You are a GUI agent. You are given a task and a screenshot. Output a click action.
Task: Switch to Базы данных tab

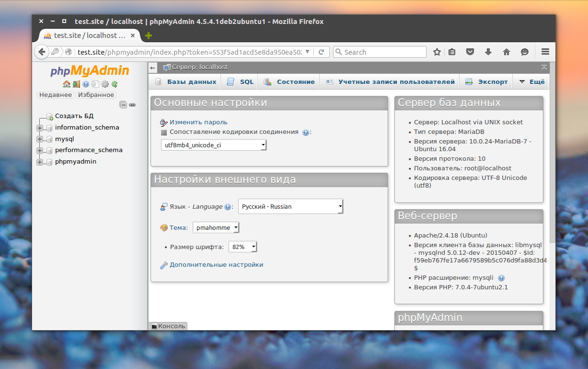click(185, 82)
